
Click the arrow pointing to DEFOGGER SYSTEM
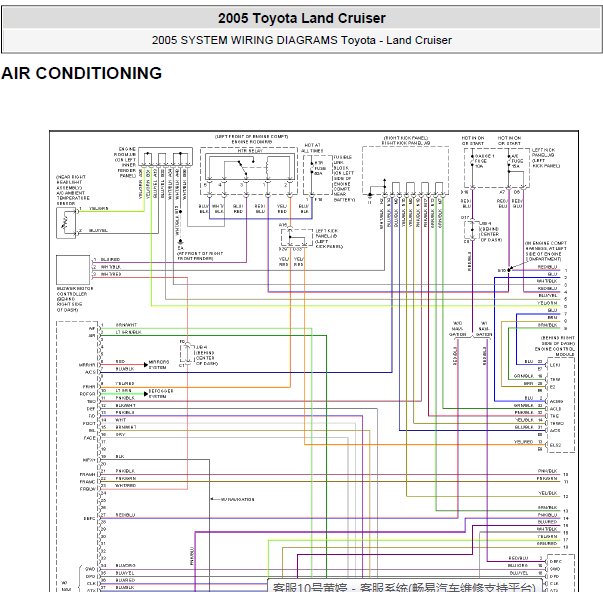pyautogui.click(x=146, y=394)
